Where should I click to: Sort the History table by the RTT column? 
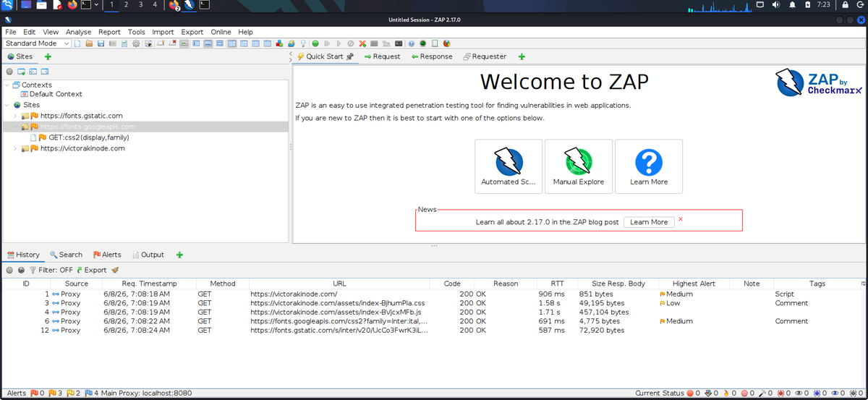click(x=557, y=284)
